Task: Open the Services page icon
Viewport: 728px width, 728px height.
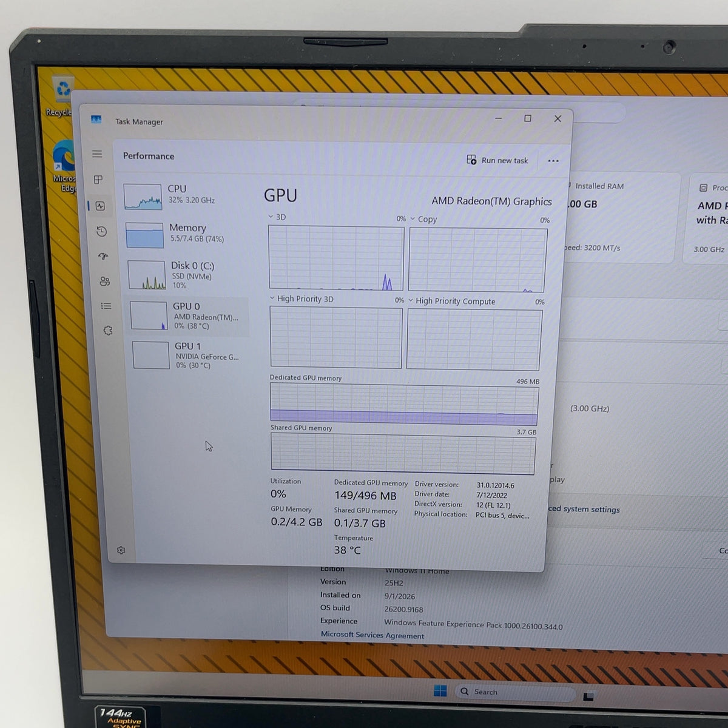Action: tap(108, 331)
